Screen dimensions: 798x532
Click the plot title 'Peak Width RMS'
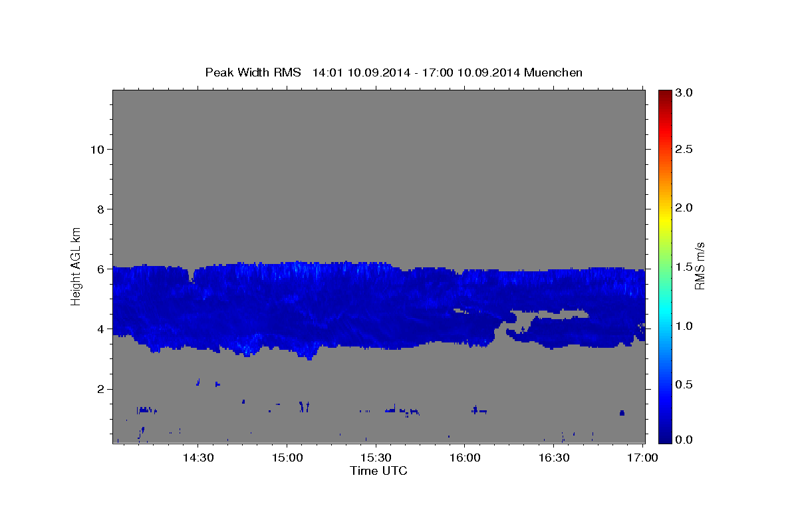click(253, 72)
